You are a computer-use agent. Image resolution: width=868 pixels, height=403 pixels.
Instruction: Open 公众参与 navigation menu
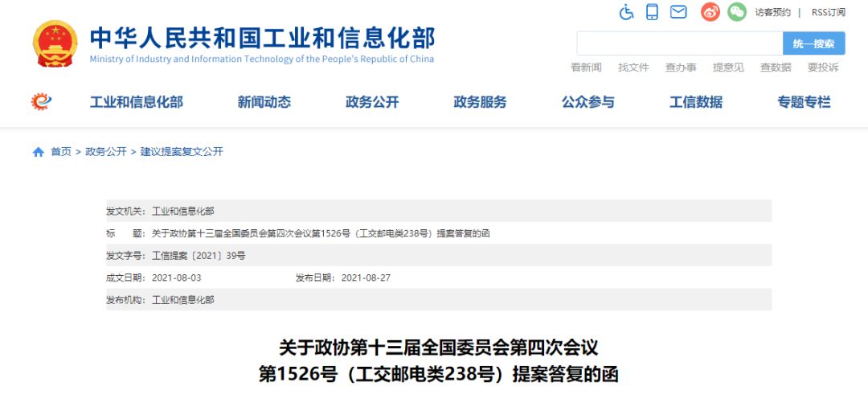pyautogui.click(x=588, y=102)
